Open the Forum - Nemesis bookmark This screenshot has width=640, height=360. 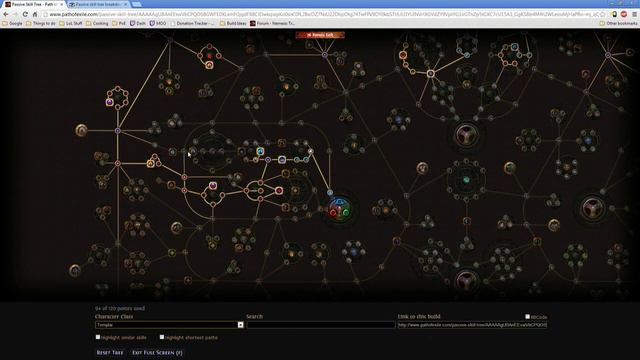[272, 23]
